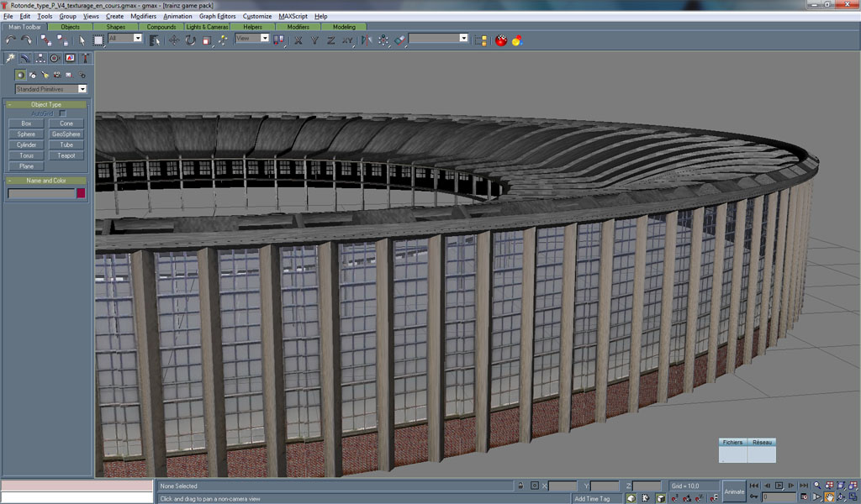Expand the View reference coordinate dropdown

[252, 39]
